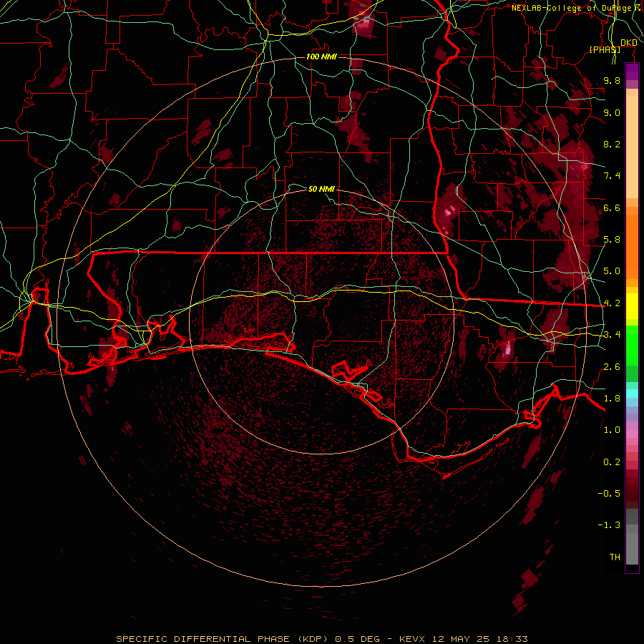Click the cyan band of the color scale
644x644 pixels.
point(632,394)
